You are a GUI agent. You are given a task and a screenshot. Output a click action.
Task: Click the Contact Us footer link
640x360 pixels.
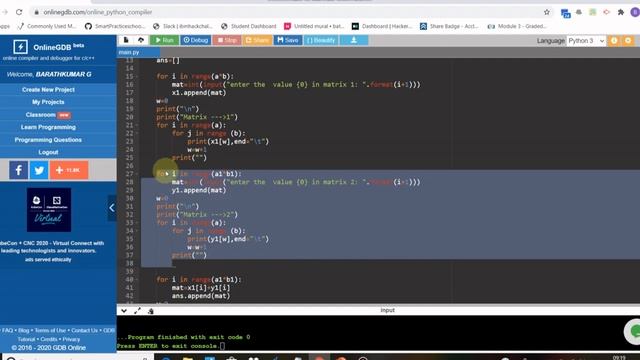click(84, 330)
